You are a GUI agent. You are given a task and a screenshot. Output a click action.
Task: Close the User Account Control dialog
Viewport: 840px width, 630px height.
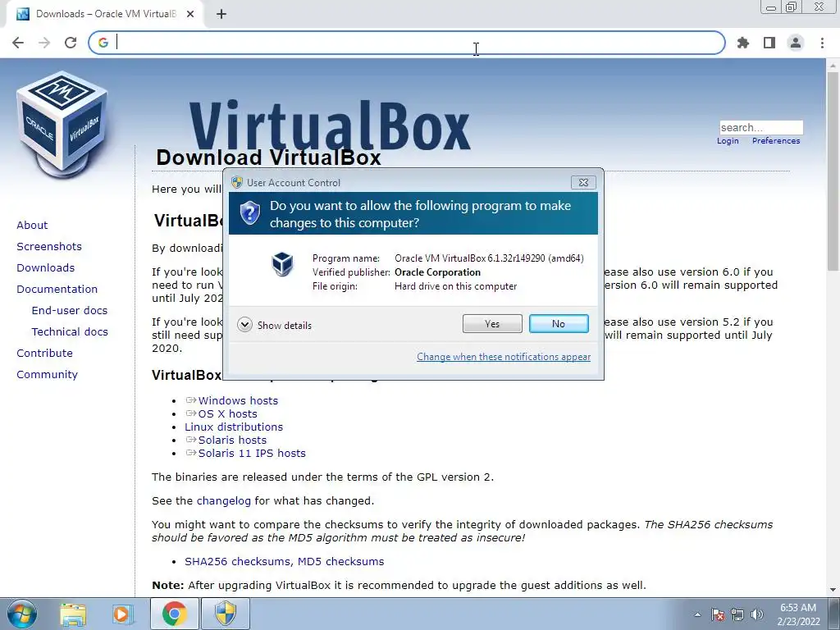click(x=583, y=183)
